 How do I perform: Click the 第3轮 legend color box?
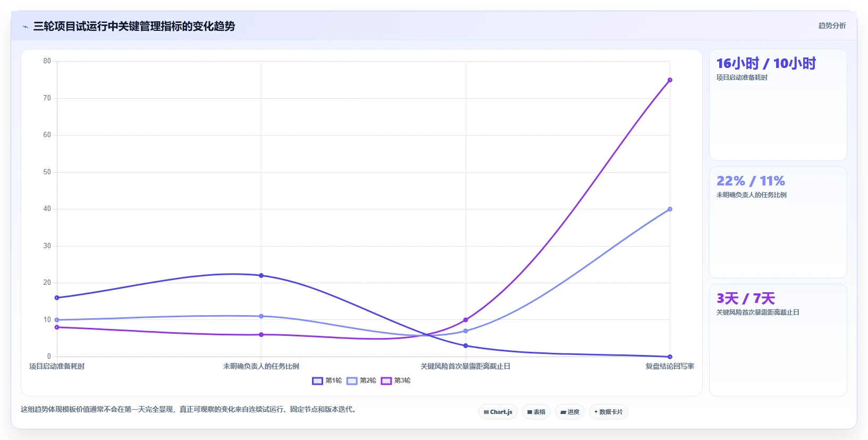click(x=386, y=380)
